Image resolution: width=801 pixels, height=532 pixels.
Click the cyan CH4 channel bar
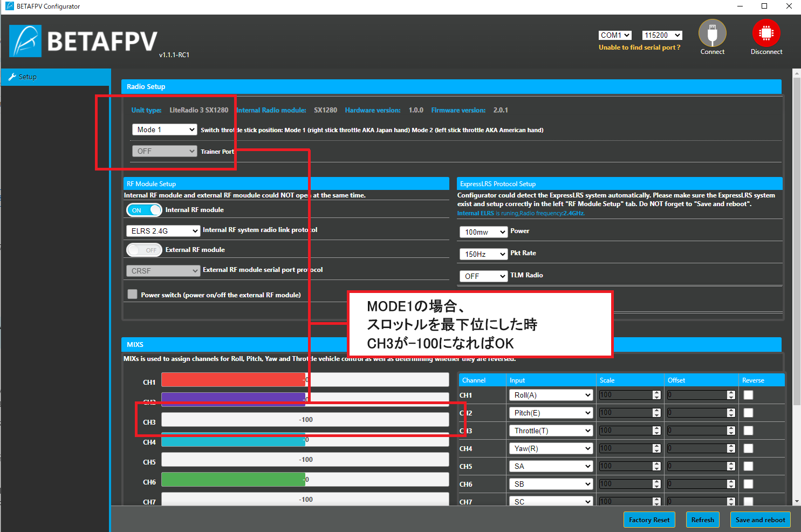tap(234, 440)
